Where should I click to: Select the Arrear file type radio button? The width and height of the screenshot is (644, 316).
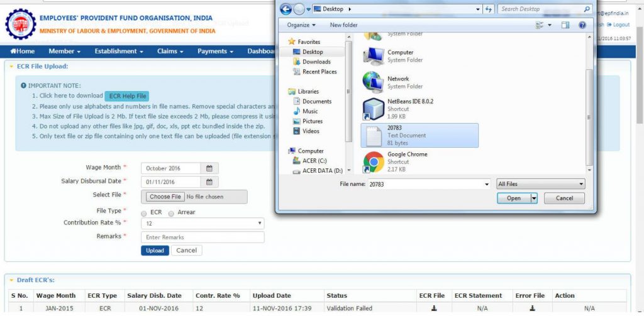click(x=171, y=214)
